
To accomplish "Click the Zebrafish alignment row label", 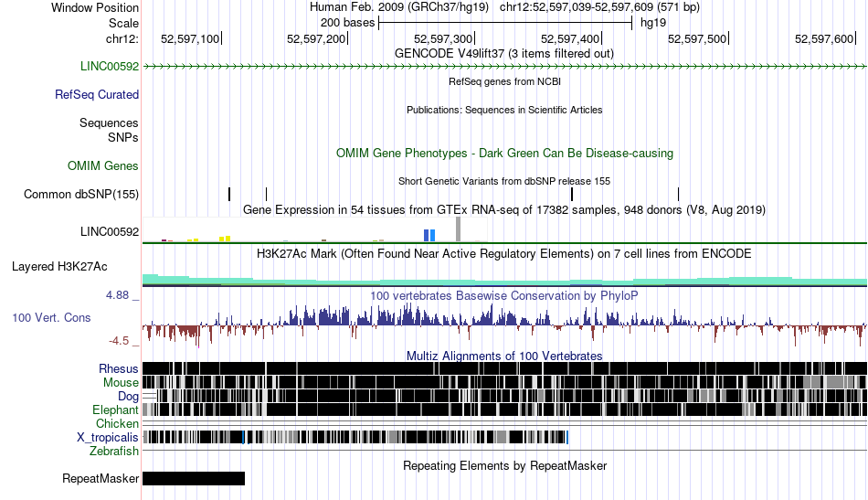I will click(114, 452).
